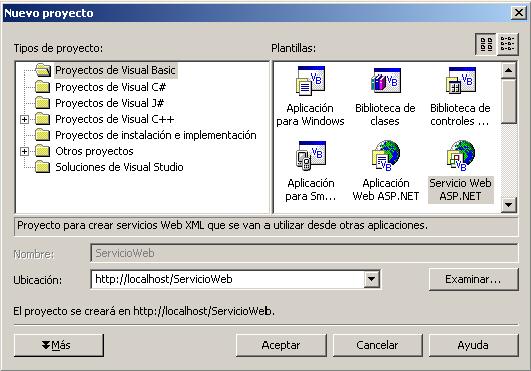Select Otros proyectos label
This screenshot has height=371, width=531.
click(x=94, y=151)
